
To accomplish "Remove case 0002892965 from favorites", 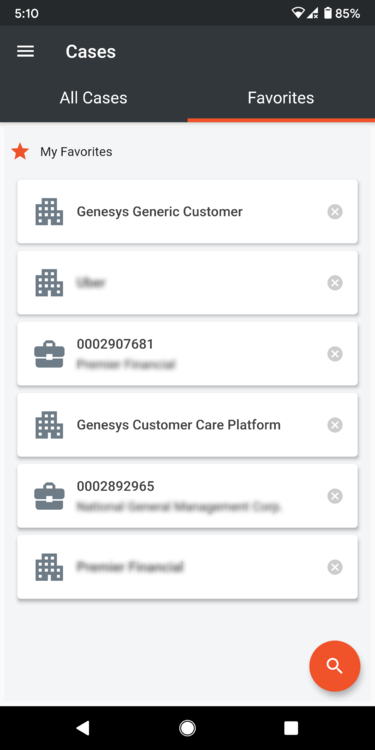I will click(335, 496).
